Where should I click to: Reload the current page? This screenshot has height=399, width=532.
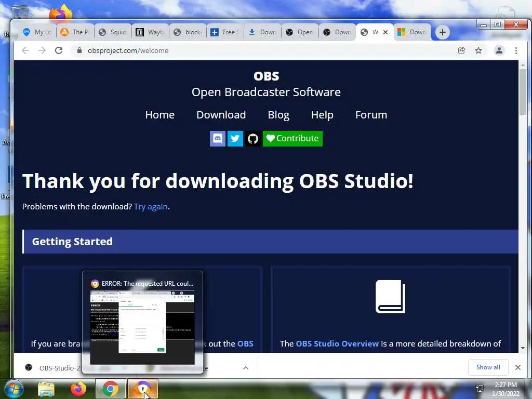59,50
